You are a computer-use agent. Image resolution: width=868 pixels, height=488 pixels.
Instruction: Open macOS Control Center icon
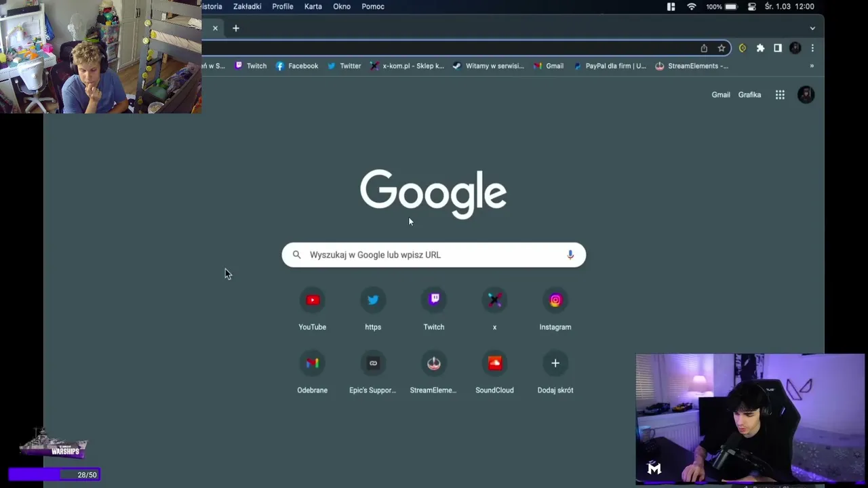click(752, 7)
